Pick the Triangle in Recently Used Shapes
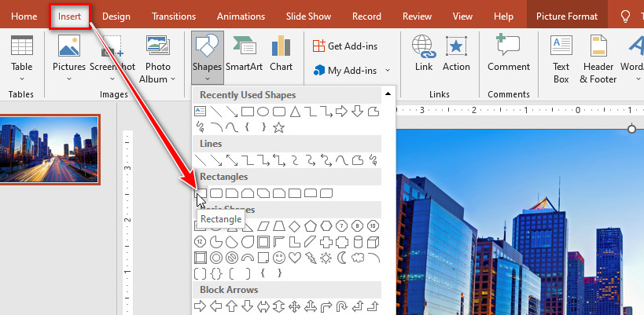This screenshot has height=315, width=644. pyautogui.click(x=295, y=111)
